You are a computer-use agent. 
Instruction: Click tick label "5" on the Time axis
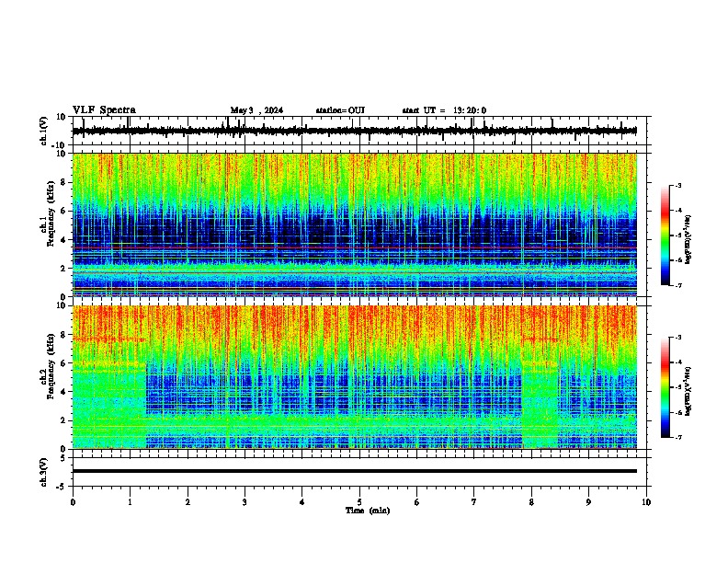point(359,502)
